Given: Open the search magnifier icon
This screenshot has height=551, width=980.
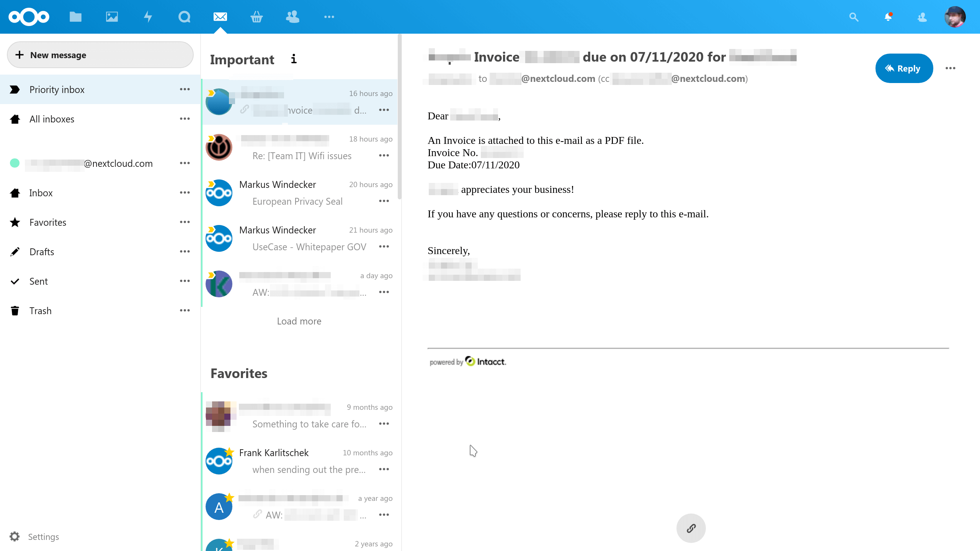Looking at the screenshot, I should click(x=854, y=17).
